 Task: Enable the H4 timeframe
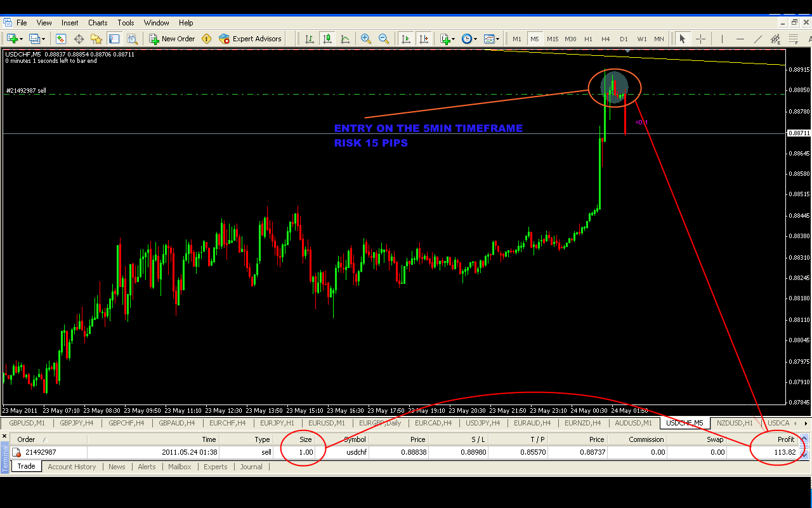[606, 39]
